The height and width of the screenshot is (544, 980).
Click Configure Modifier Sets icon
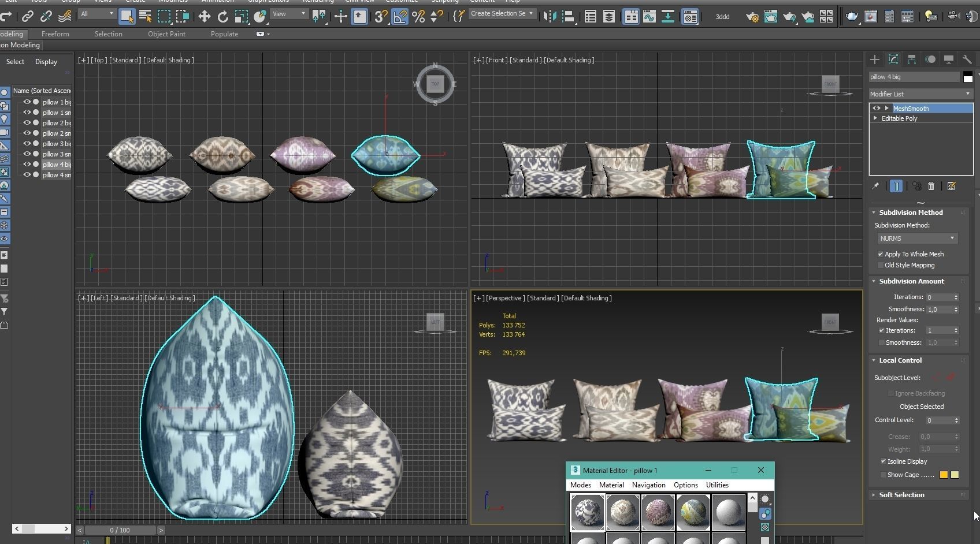click(x=952, y=186)
